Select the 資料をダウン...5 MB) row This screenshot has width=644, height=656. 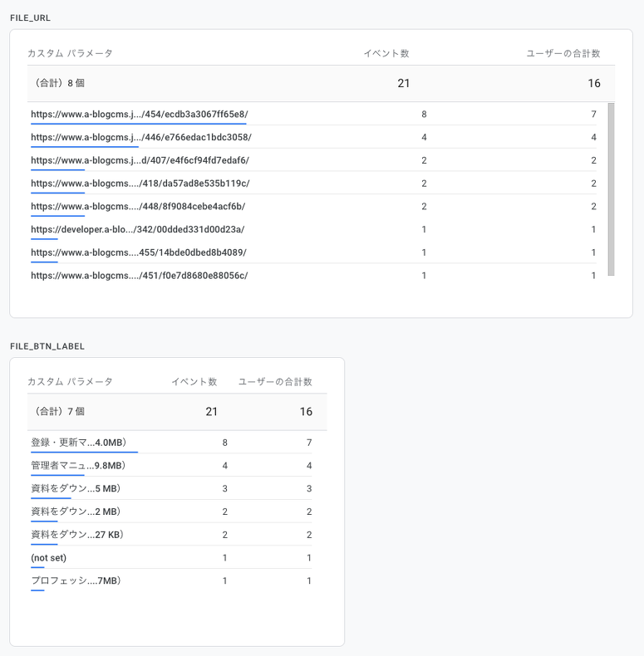click(76, 489)
